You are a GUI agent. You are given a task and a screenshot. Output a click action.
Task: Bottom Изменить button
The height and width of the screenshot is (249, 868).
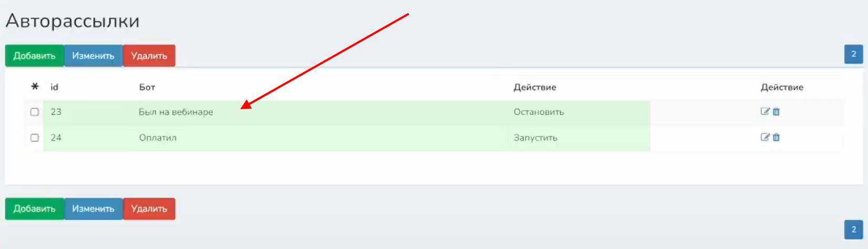[x=94, y=209]
